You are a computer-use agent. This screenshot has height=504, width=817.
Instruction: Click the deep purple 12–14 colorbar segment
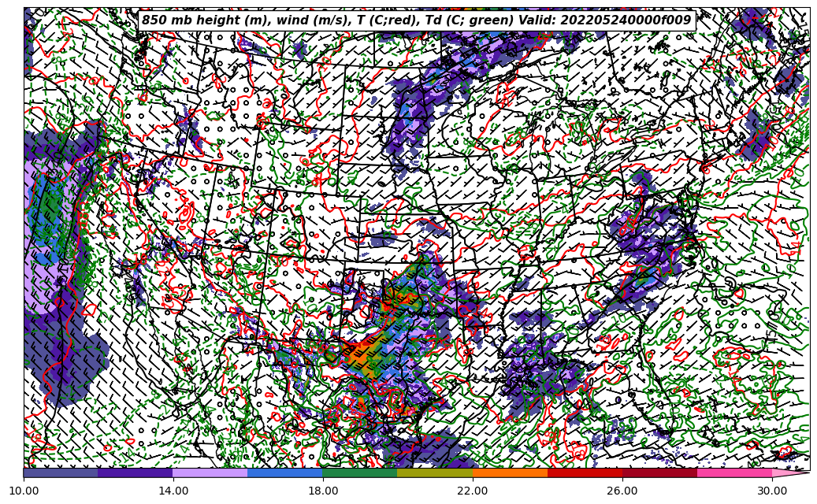[x=136, y=472]
